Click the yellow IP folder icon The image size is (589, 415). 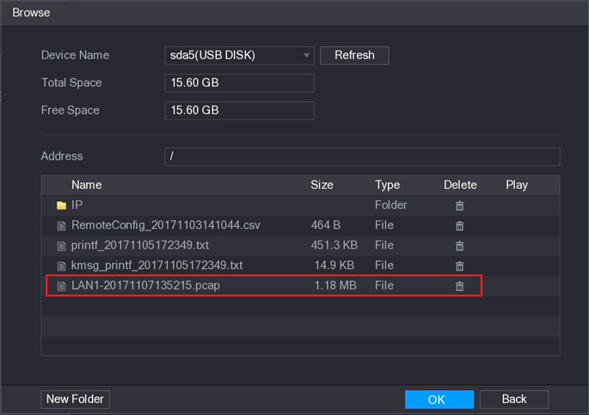coord(61,205)
